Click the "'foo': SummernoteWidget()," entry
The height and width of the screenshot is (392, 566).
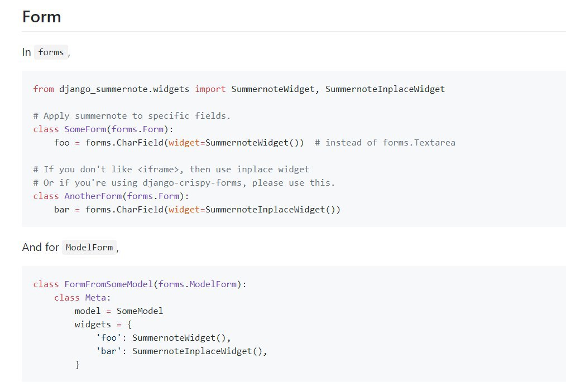pyautogui.click(x=163, y=337)
